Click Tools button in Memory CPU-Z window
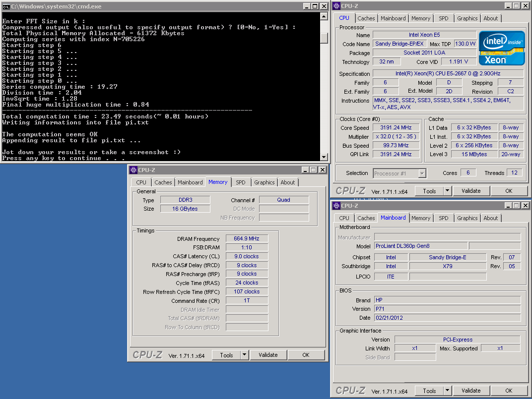532x399 pixels. click(226, 355)
